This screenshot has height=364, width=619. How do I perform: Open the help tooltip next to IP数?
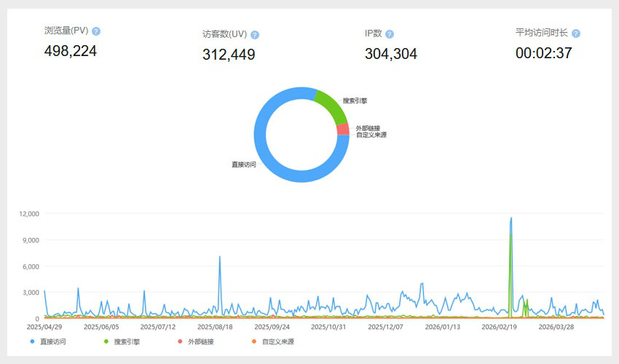tap(390, 34)
